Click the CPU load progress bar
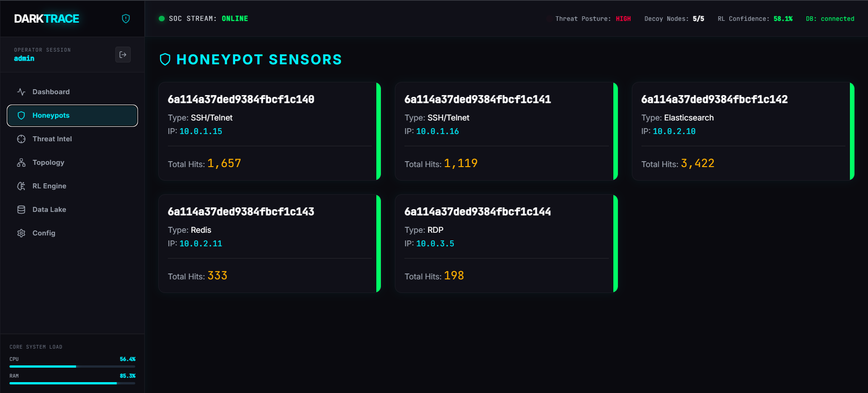868x393 pixels. point(72,366)
